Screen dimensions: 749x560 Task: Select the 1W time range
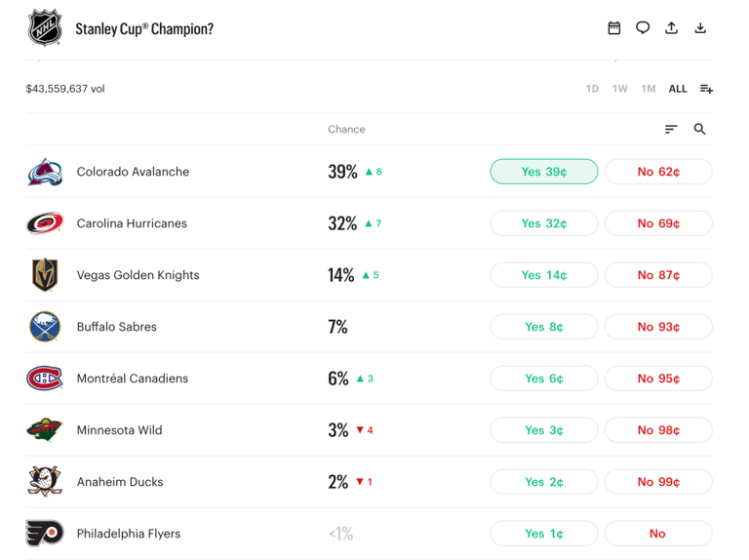pos(620,89)
